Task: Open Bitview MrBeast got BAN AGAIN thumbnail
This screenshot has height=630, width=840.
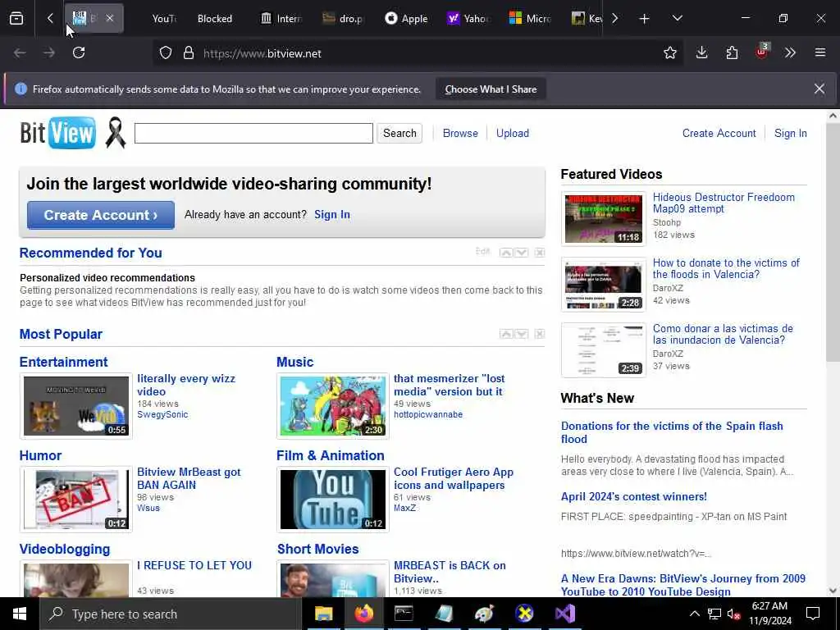Action: [x=76, y=500]
